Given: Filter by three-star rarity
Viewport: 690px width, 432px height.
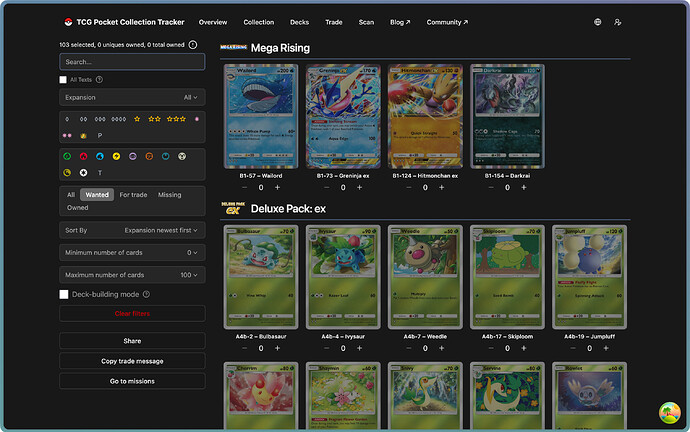Looking at the screenshot, I should click(x=176, y=119).
